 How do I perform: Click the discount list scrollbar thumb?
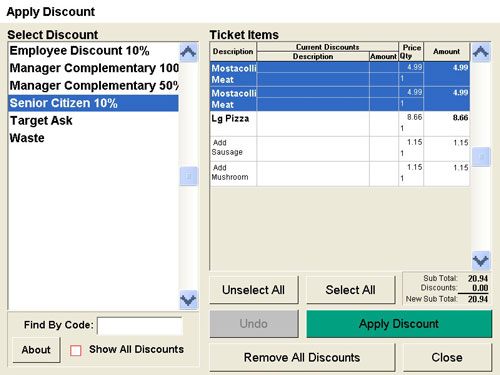click(x=188, y=176)
